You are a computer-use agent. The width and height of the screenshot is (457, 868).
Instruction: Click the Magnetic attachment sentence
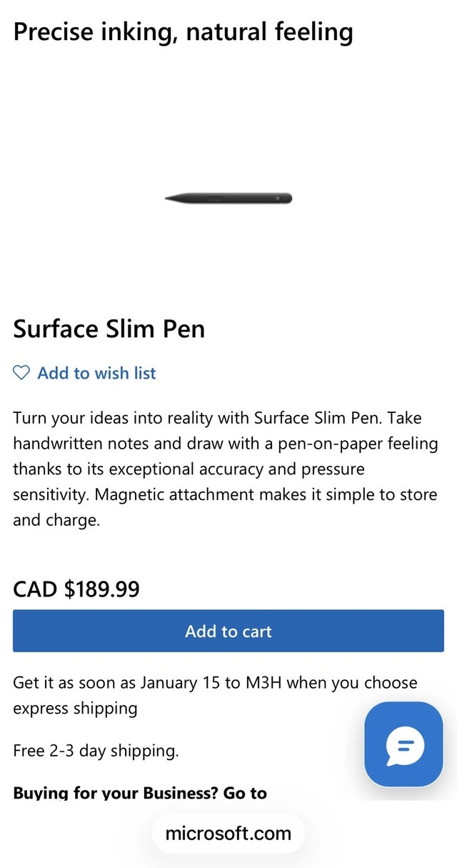266,494
